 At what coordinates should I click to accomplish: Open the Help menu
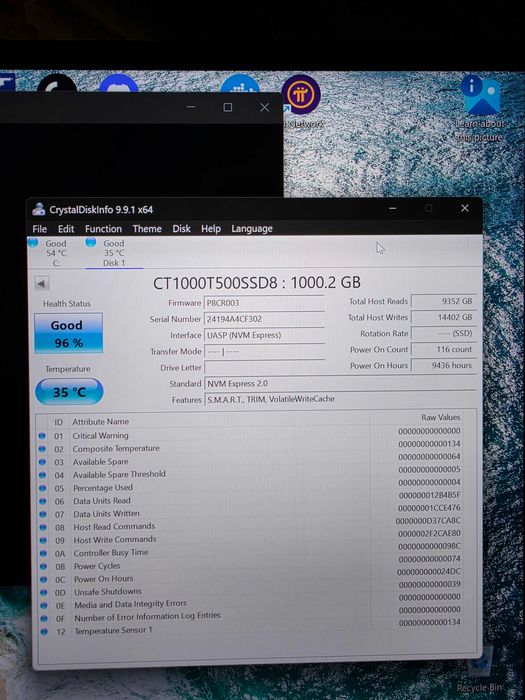click(211, 229)
